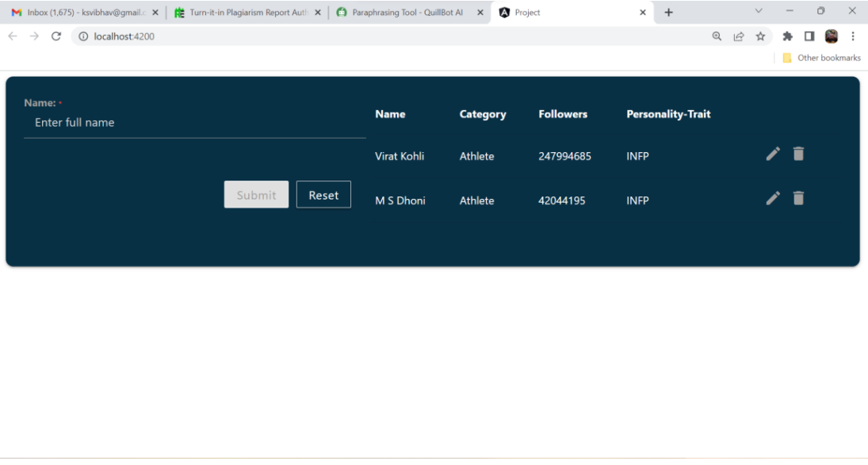Open the Chrome three-dot menu
Image resolution: width=868 pixels, height=465 pixels.
point(853,36)
